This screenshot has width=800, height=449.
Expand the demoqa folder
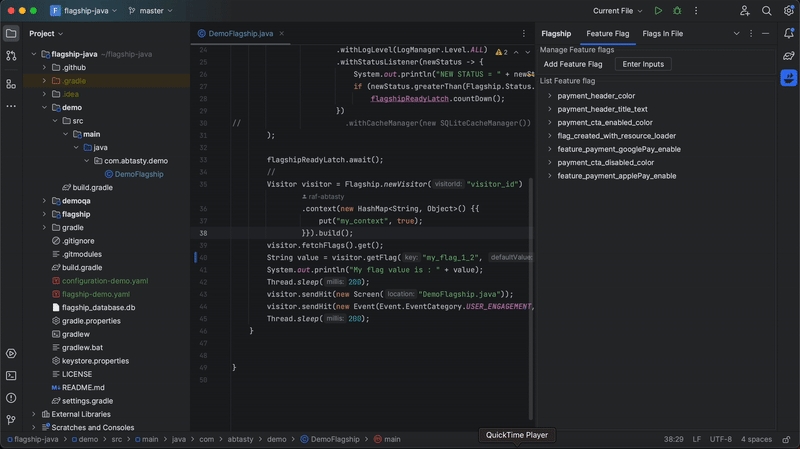click(x=44, y=201)
